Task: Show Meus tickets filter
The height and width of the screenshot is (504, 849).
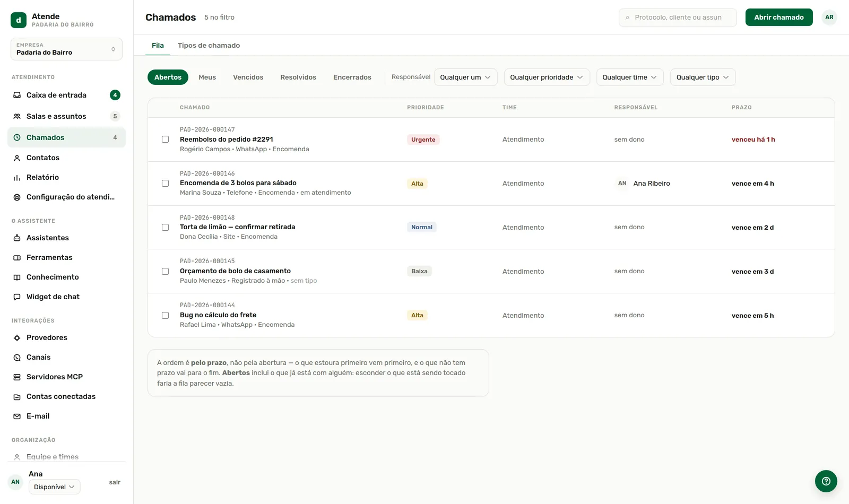Action: point(207,77)
